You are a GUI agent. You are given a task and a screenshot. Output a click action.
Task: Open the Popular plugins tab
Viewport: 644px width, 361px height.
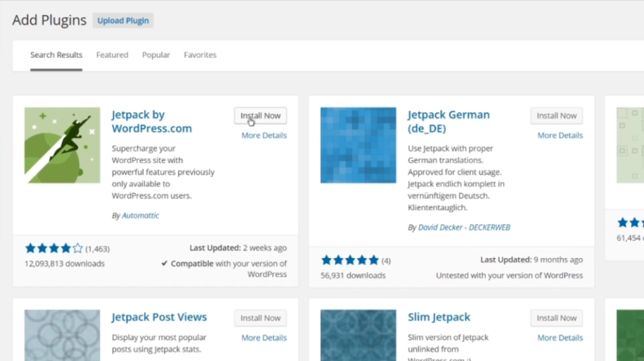pos(156,55)
